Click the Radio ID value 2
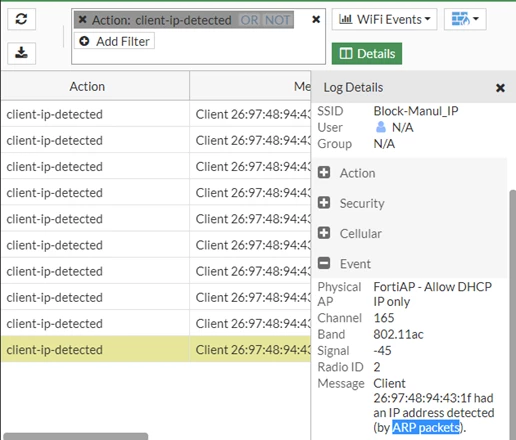The width and height of the screenshot is (516, 440). [377, 367]
